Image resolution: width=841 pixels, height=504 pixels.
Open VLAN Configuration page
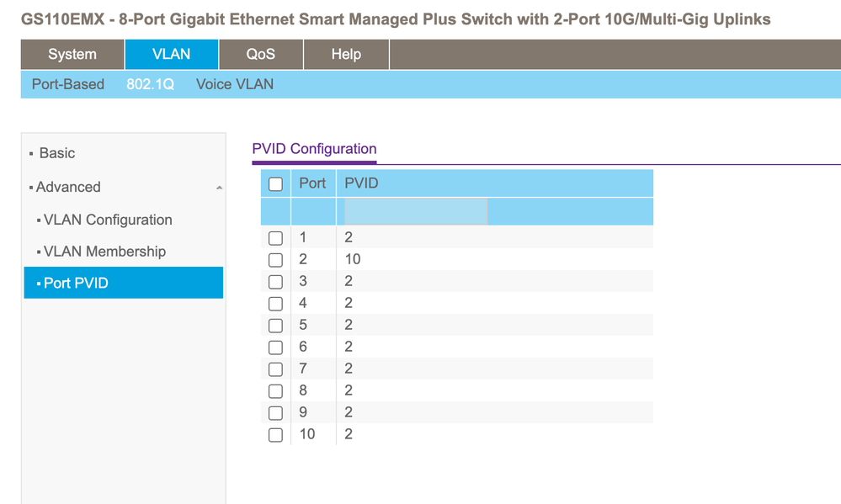(x=108, y=220)
